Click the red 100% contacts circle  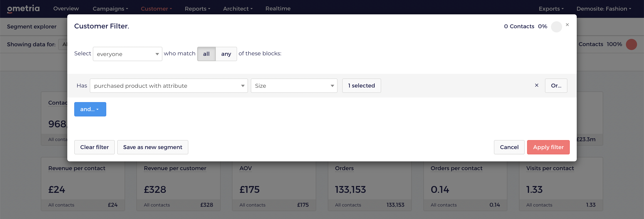pos(631,44)
